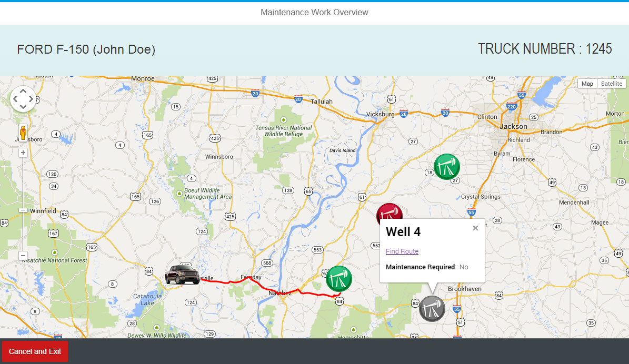Zoom out with the minus button

tap(23, 255)
